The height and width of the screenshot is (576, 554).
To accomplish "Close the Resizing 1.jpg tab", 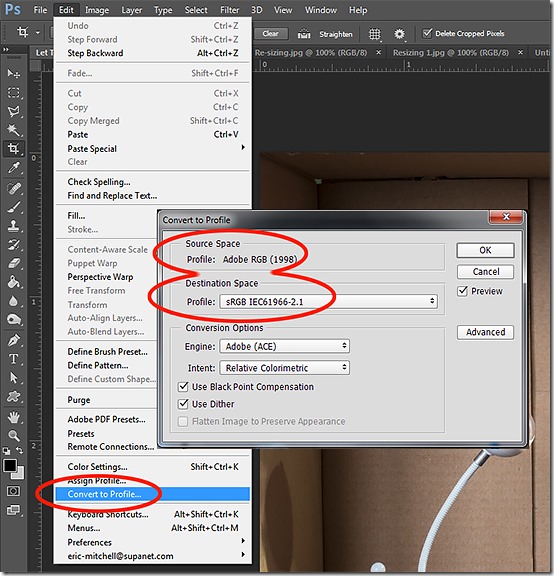I will [x=520, y=53].
